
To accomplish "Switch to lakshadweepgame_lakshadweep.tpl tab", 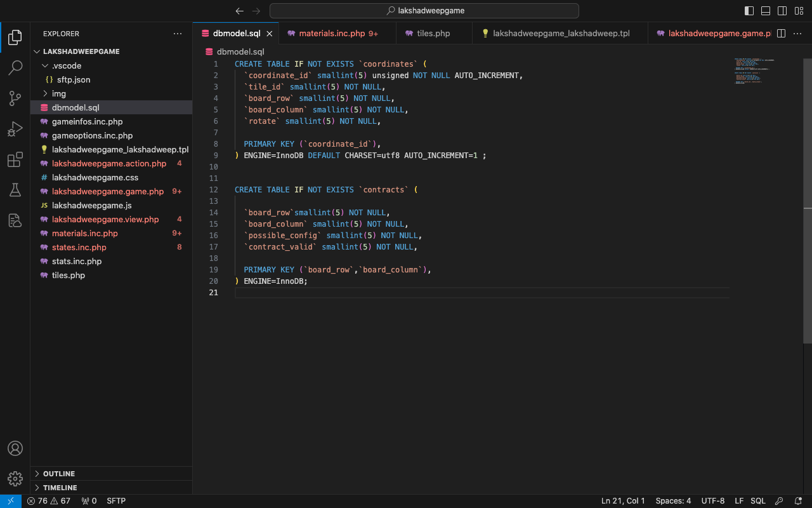I will click(x=560, y=34).
